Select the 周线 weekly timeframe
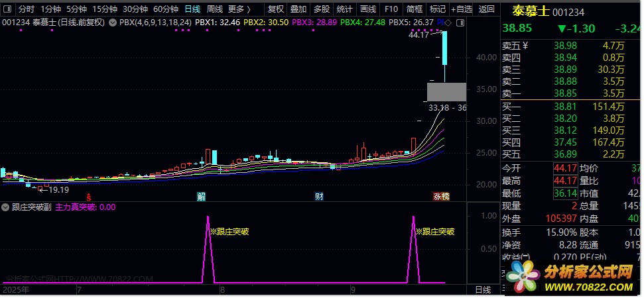This screenshot has width=644, height=298. [215, 9]
